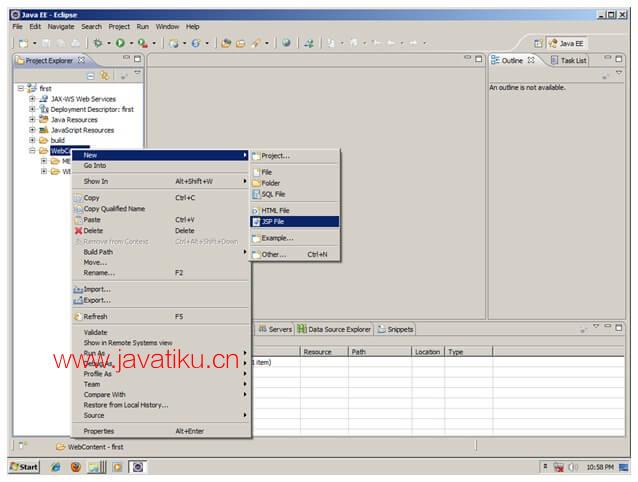Choose JSP File from New submenu
638x482 pixels.
coord(295,222)
